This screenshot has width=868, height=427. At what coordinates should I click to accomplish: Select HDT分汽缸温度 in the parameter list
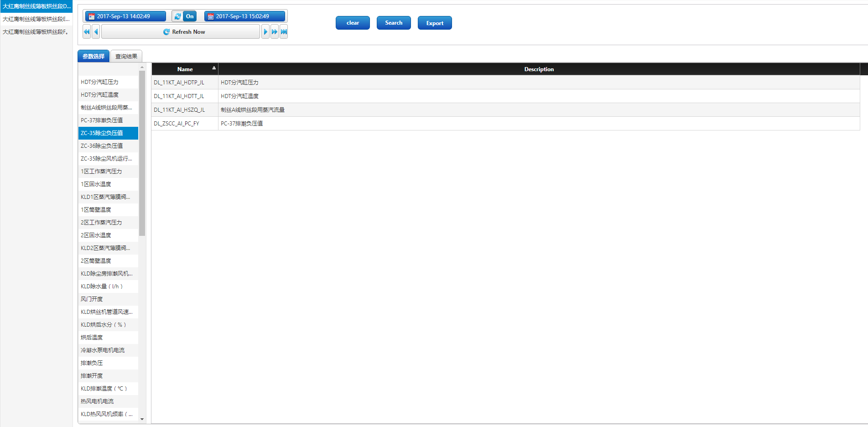108,95
